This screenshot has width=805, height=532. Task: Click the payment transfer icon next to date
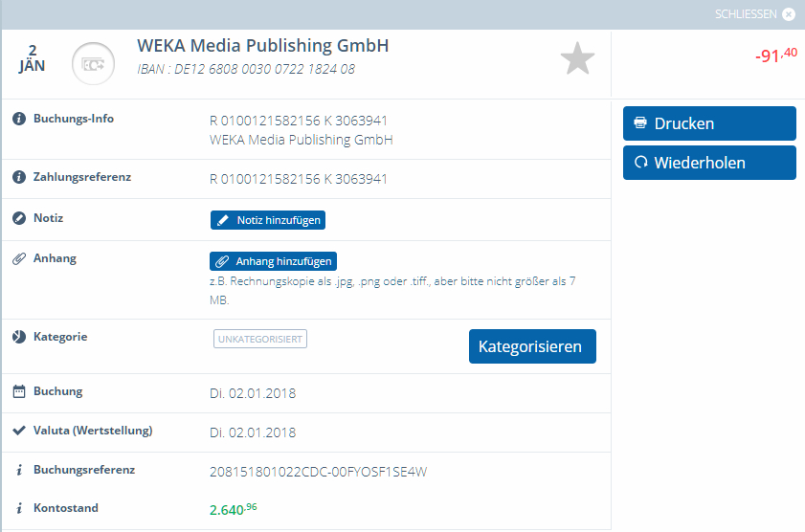coord(93,64)
